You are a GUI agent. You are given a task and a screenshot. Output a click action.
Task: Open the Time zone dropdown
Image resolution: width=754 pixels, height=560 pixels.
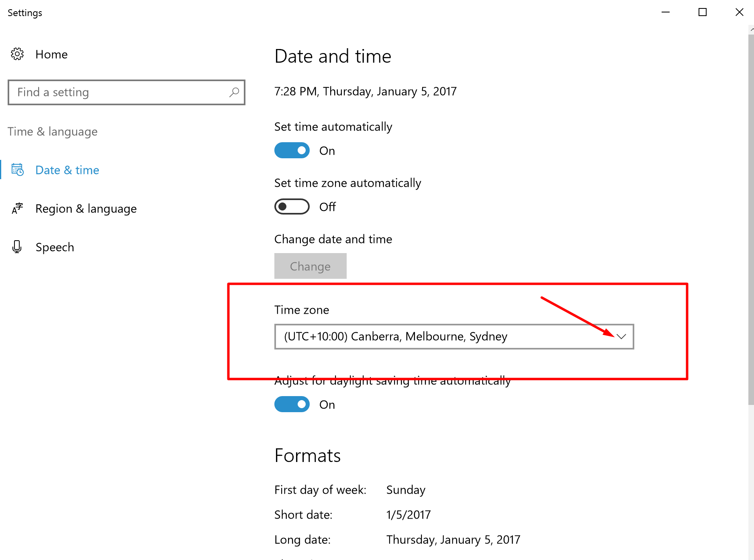coord(453,337)
